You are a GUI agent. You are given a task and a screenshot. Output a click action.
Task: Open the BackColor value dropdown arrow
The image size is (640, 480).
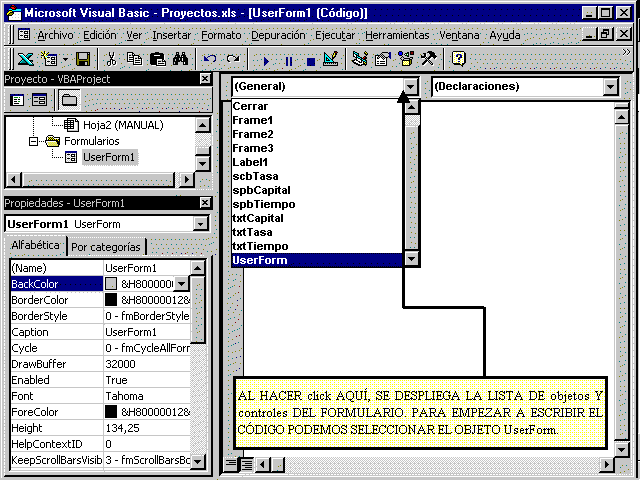[181, 284]
